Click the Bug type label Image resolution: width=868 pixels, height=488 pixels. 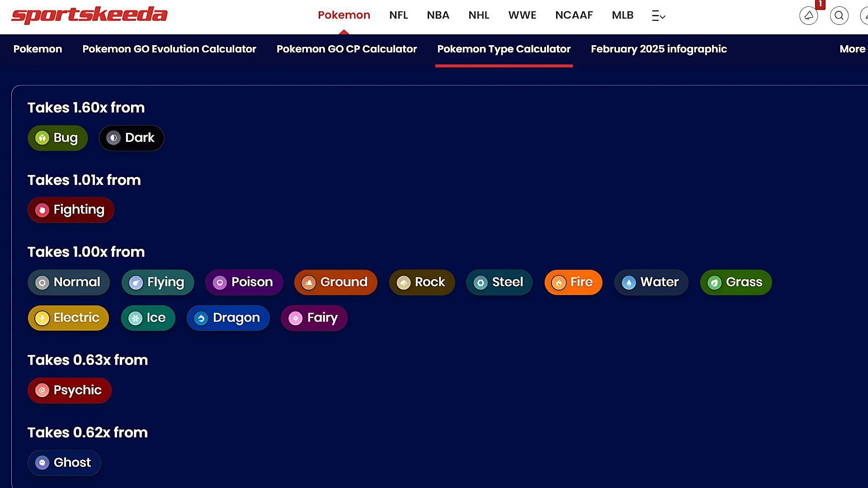pos(66,138)
